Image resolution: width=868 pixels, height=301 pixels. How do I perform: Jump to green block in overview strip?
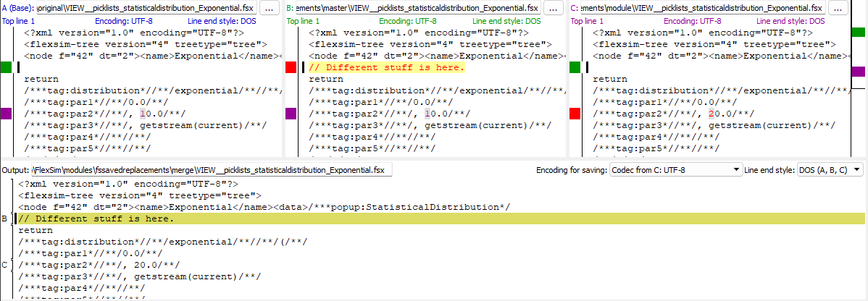click(858, 33)
